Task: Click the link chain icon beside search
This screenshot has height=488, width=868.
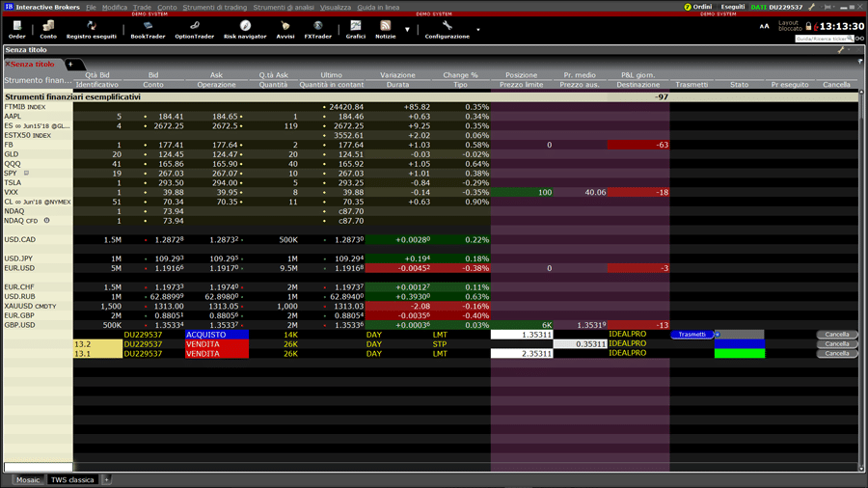Action: pyautogui.click(x=859, y=39)
